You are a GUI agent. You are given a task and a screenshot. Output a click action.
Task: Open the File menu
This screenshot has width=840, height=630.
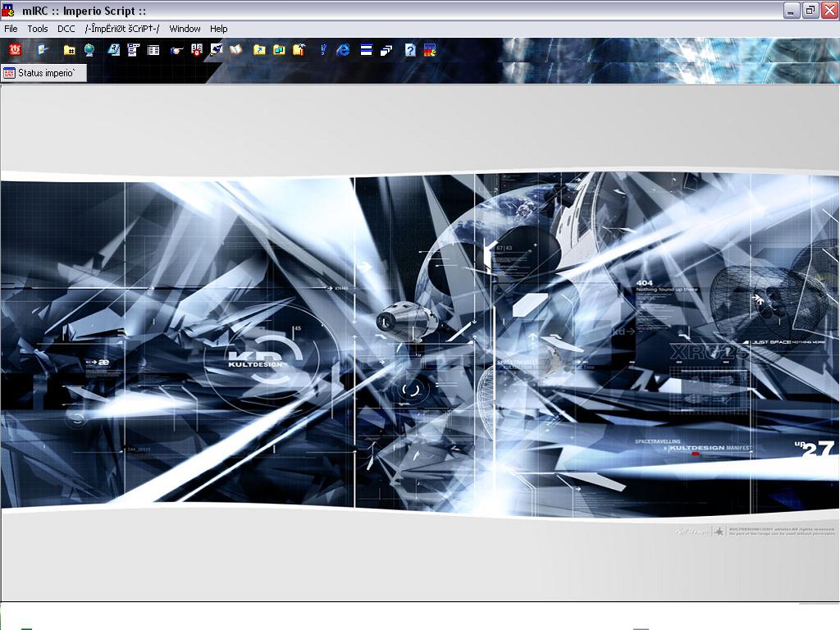11,29
